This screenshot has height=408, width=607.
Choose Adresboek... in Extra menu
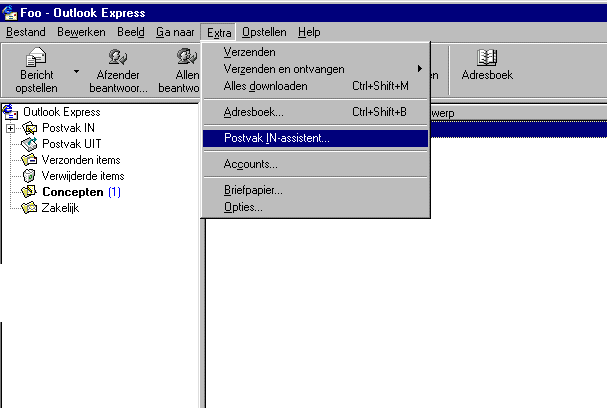[x=316, y=112]
